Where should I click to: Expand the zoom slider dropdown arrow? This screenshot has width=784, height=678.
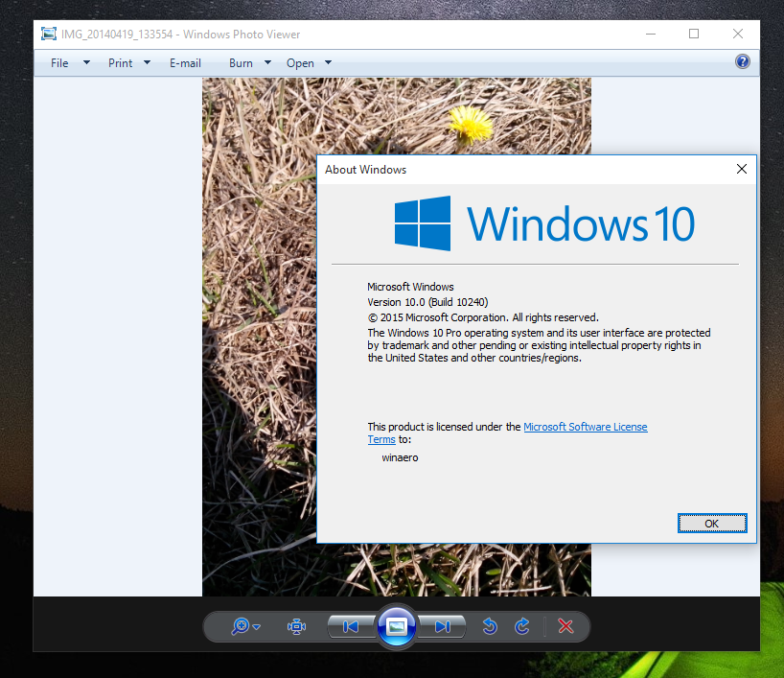tap(257, 627)
